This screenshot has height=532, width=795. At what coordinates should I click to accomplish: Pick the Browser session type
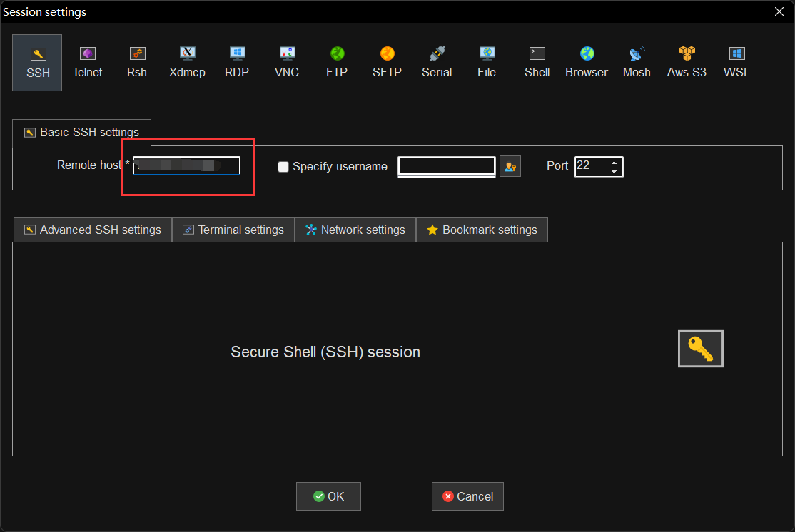(587, 63)
